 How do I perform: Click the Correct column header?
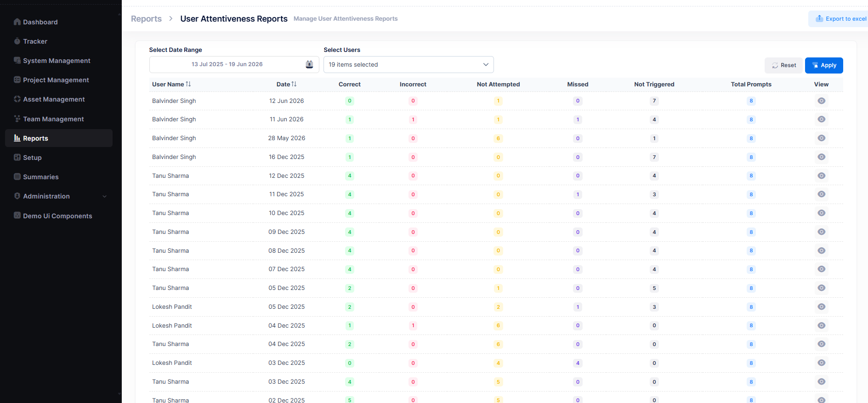point(350,84)
